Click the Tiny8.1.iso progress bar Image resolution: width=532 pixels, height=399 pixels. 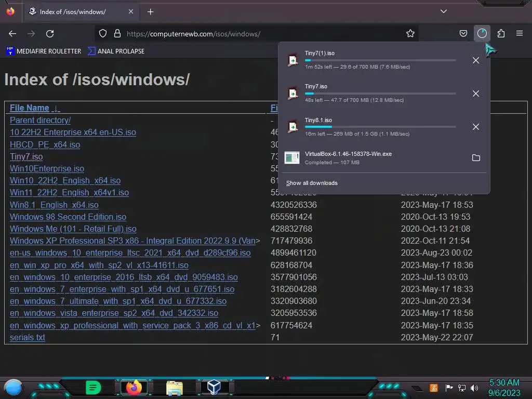380,127
